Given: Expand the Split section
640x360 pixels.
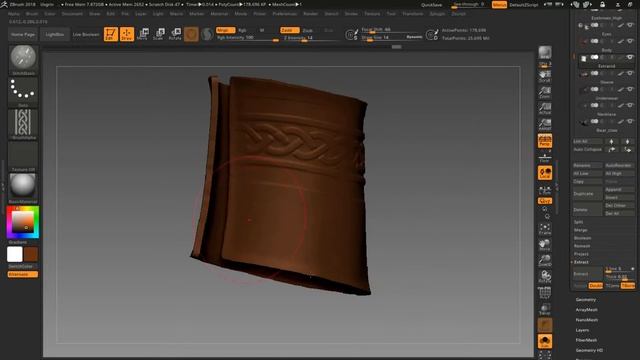Looking at the screenshot, I should point(579,222).
